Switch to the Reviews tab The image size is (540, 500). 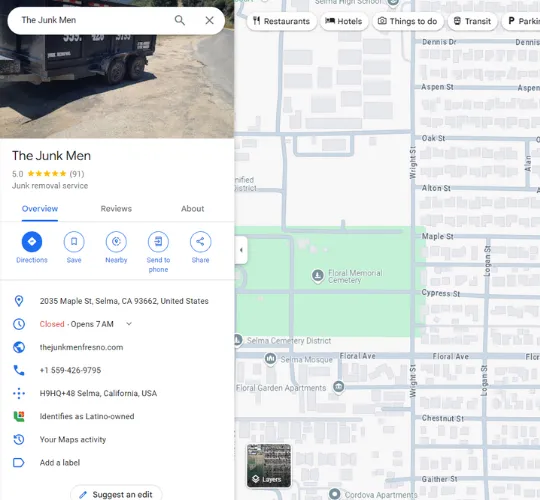tap(116, 209)
